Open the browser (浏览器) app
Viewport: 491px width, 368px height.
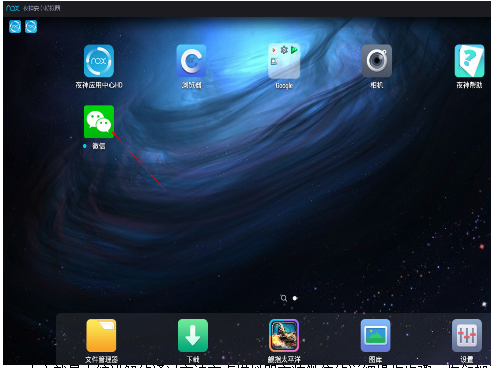[x=191, y=61]
